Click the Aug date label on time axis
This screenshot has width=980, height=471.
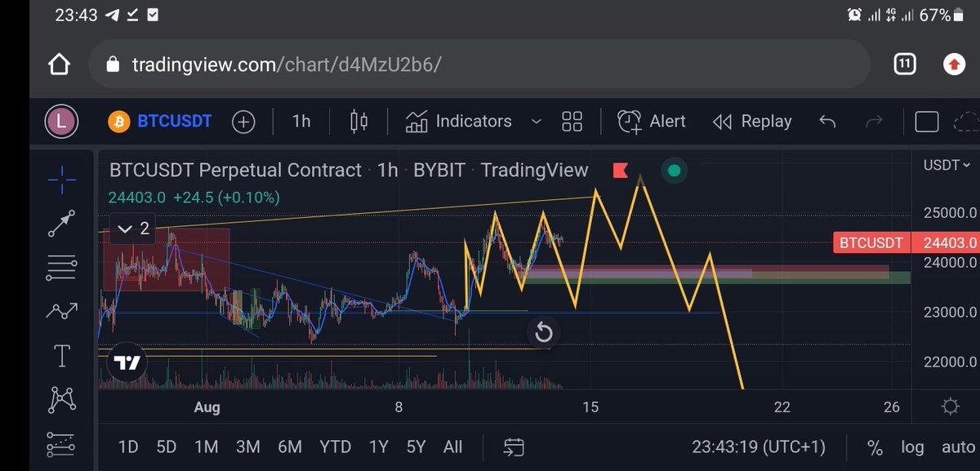[207, 407]
